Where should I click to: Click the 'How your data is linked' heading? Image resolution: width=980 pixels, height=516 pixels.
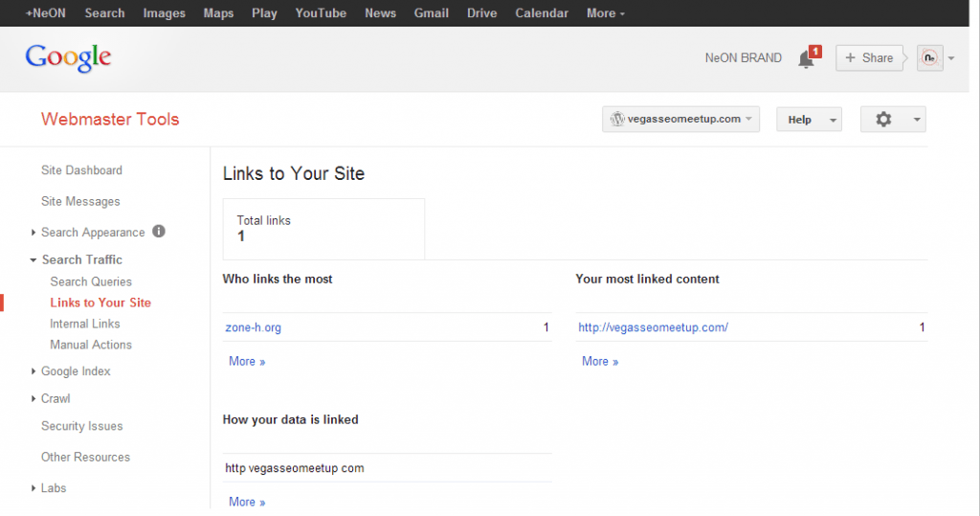tap(291, 419)
